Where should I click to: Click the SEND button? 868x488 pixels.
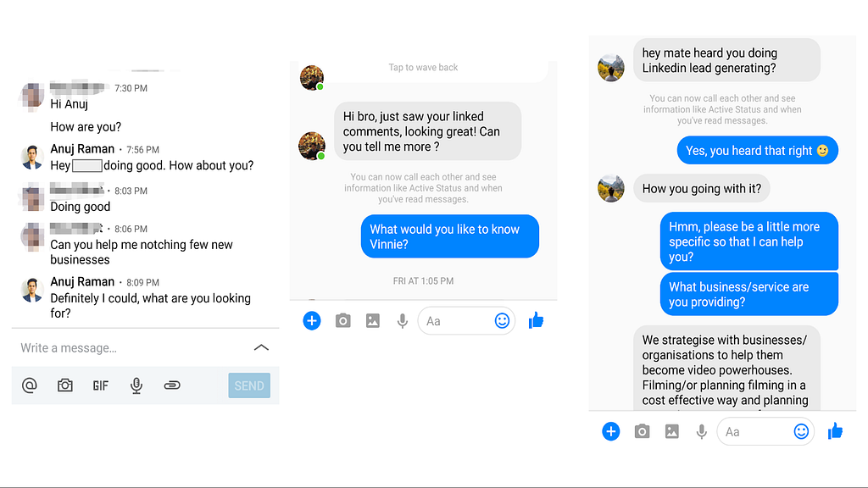click(x=249, y=385)
